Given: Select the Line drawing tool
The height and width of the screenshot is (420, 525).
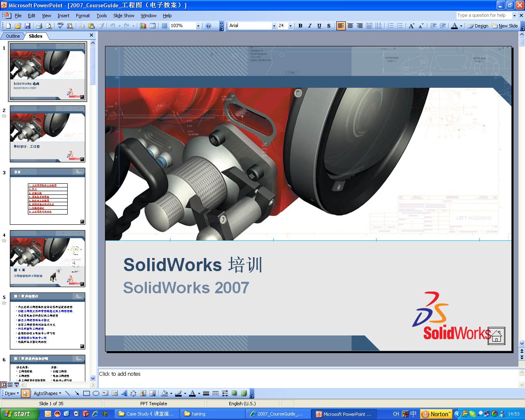Looking at the screenshot, I should coord(68,393).
